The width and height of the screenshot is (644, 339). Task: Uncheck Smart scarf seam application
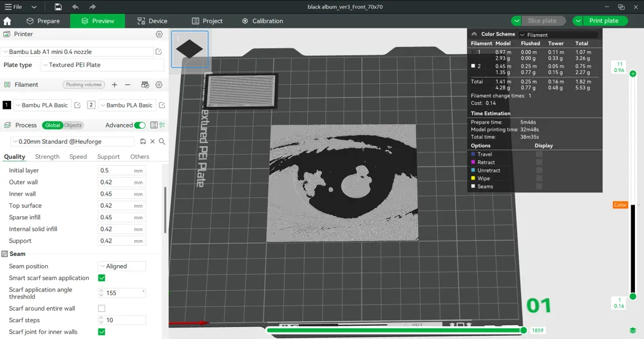tap(102, 278)
